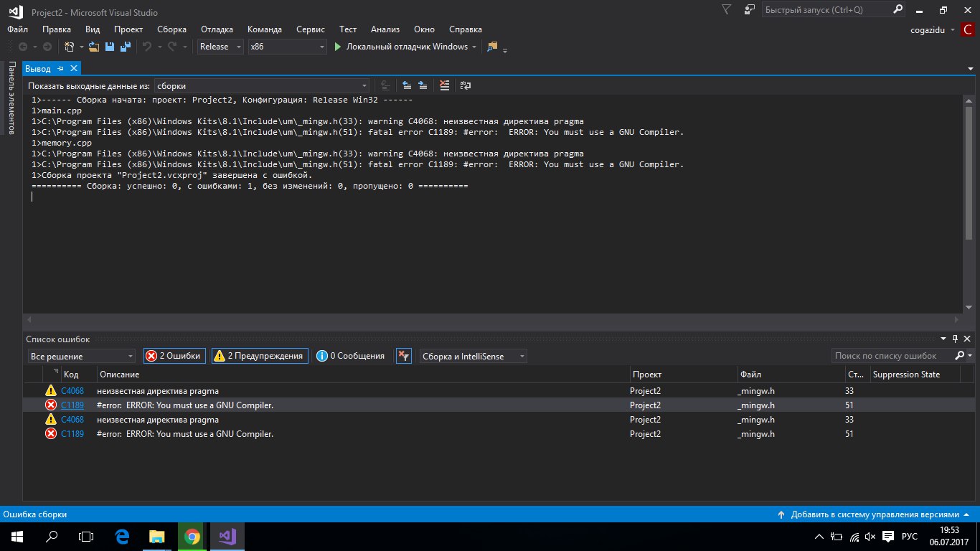
Task: Expand the x86 platform dropdown
Action: pos(287,47)
